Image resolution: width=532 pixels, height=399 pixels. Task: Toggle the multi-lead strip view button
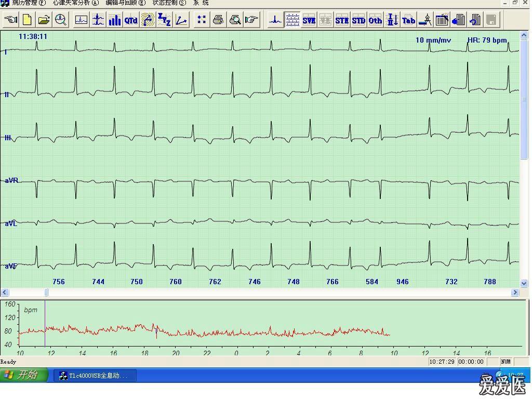click(292, 20)
